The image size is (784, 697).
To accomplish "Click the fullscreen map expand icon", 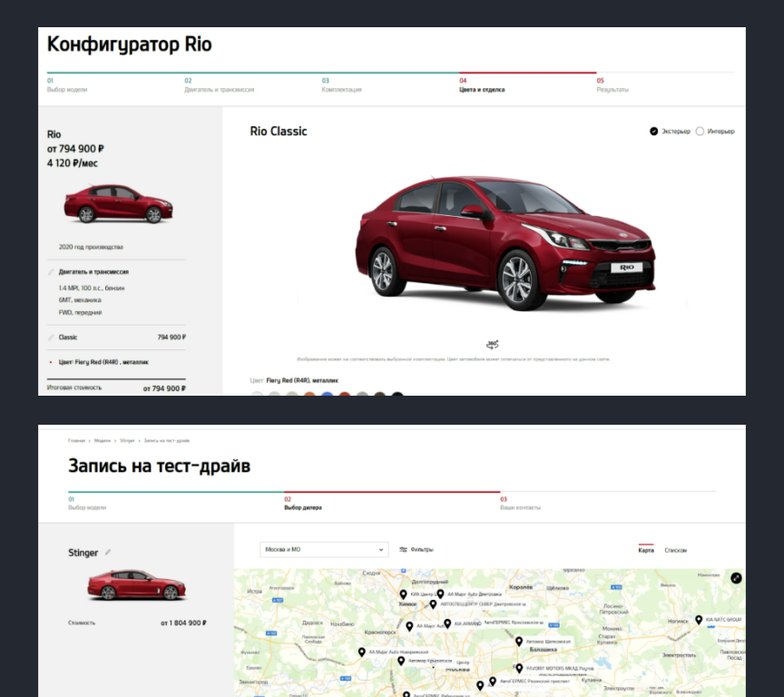I will coord(736,578).
